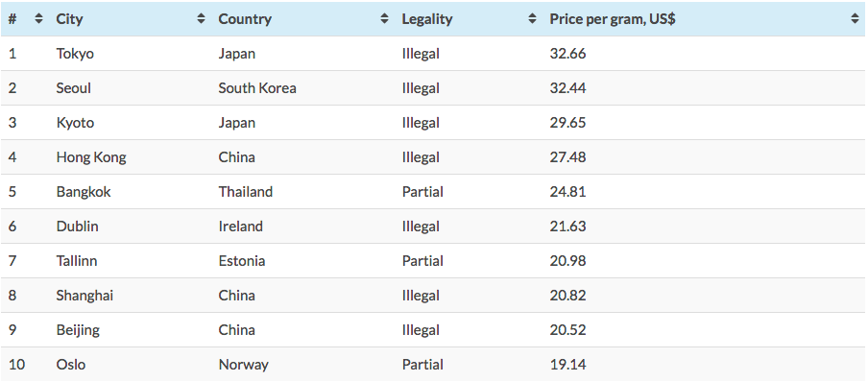Click the Shanghai city cell

click(84, 295)
